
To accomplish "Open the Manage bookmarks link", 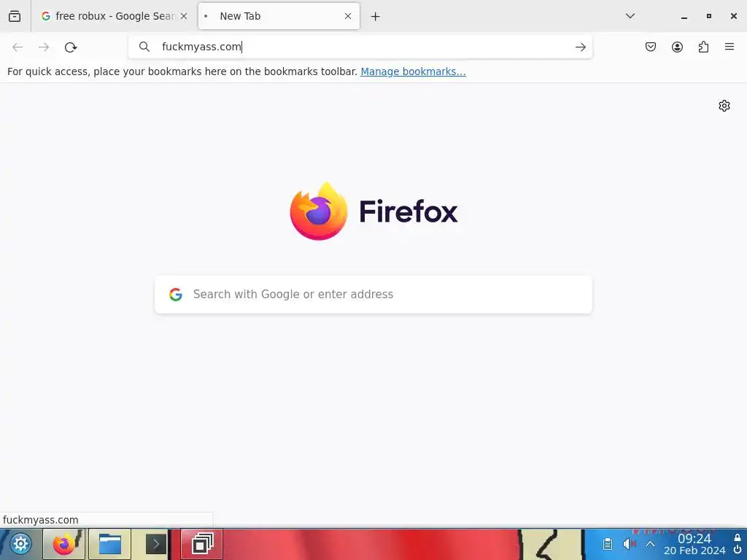I will point(413,71).
